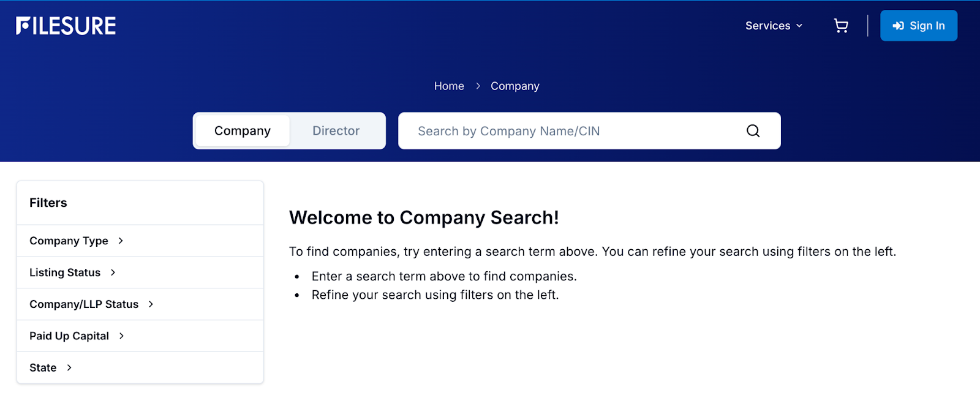This screenshot has height=398, width=980.
Task: Click the down chevron beside Services
Action: tap(799, 26)
